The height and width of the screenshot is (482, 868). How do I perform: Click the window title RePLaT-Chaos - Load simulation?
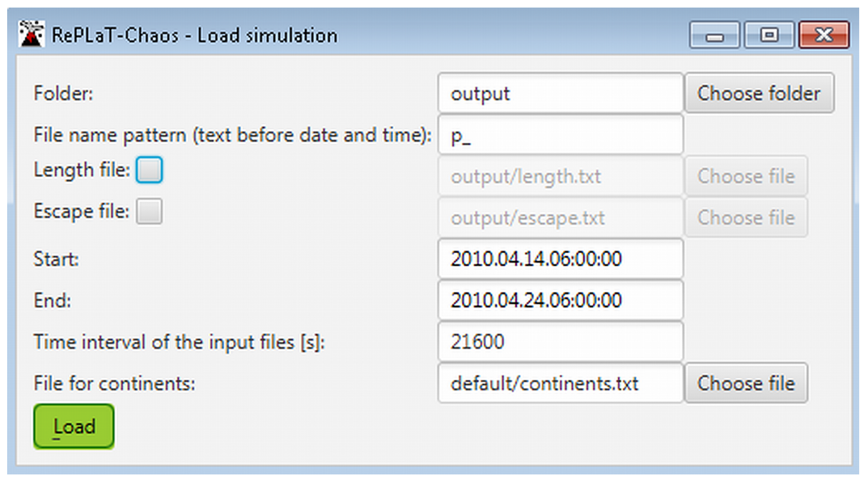[195, 35]
